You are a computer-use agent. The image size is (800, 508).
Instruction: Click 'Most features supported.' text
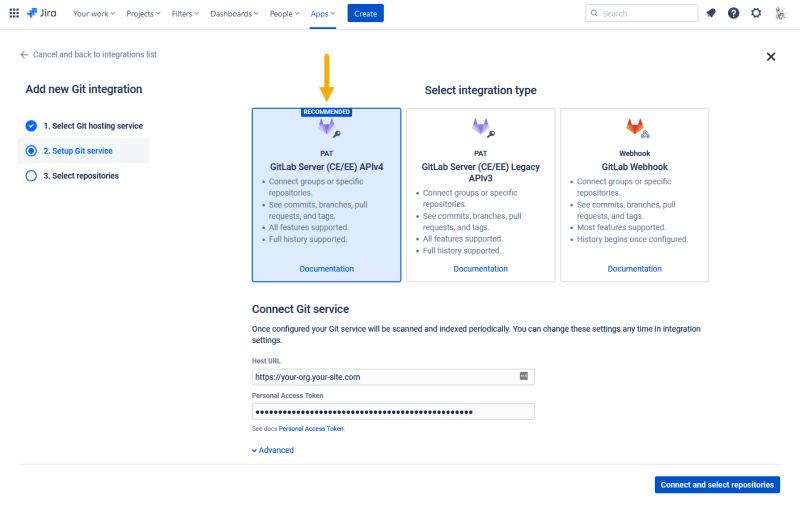click(621, 227)
